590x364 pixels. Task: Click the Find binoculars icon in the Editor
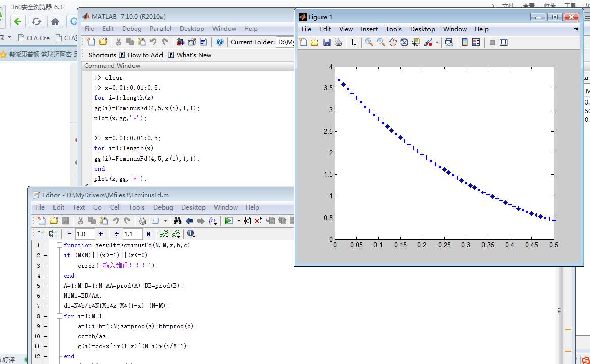(177, 221)
